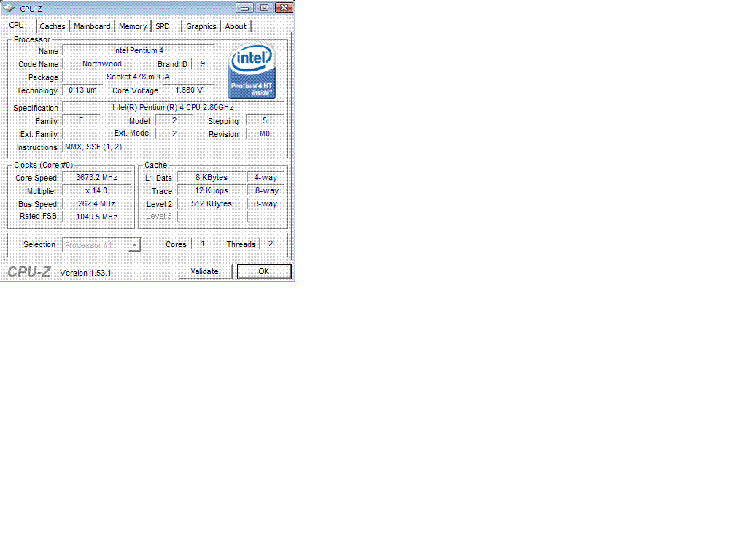Click the Stepping value 5
The image size is (747, 560).
pyautogui.click(x=265, y=121)
